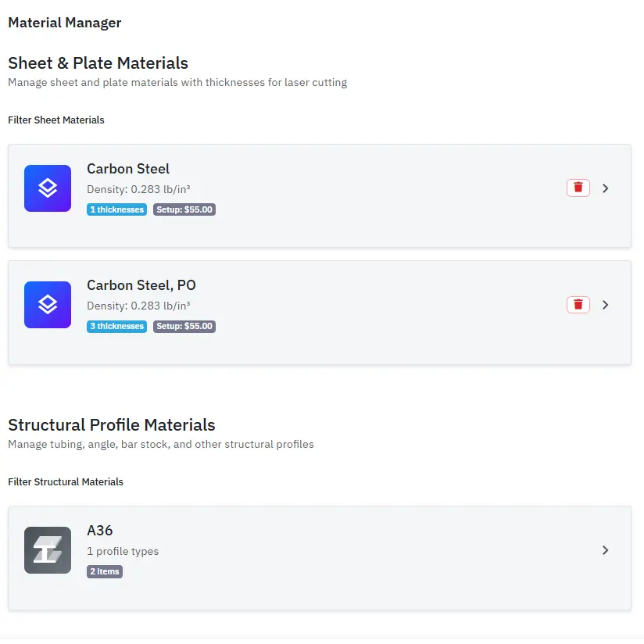Screen dimensions: 644x644
Task: Click the Sheet & Plate Materials heading
Action: coord(98,63)
